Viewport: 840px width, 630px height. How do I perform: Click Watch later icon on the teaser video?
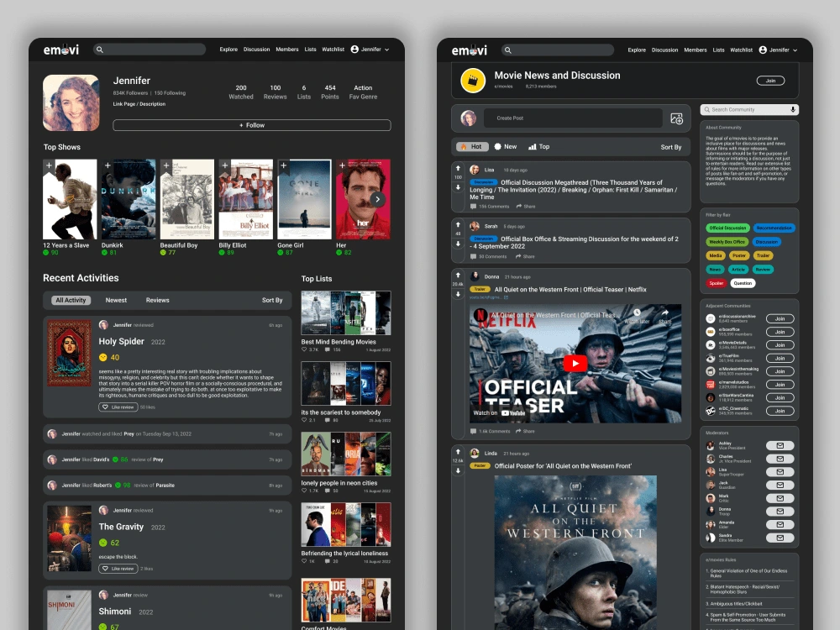tap(637, 312)
